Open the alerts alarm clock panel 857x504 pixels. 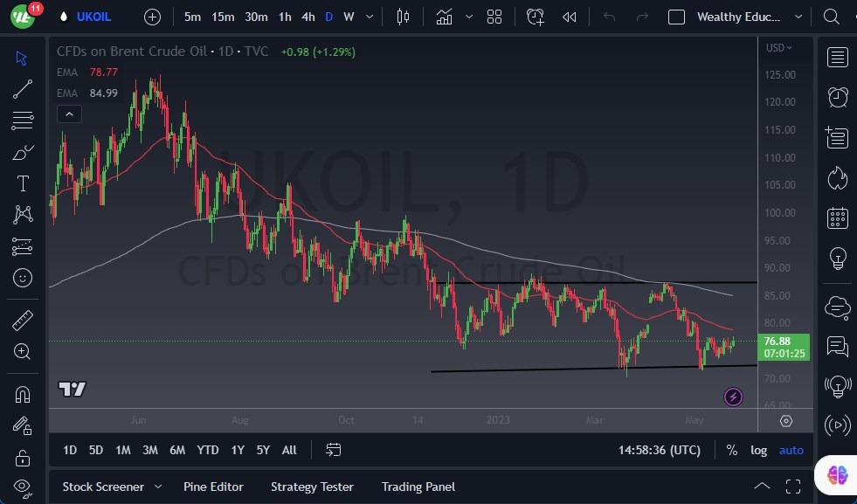pos(838,97)
